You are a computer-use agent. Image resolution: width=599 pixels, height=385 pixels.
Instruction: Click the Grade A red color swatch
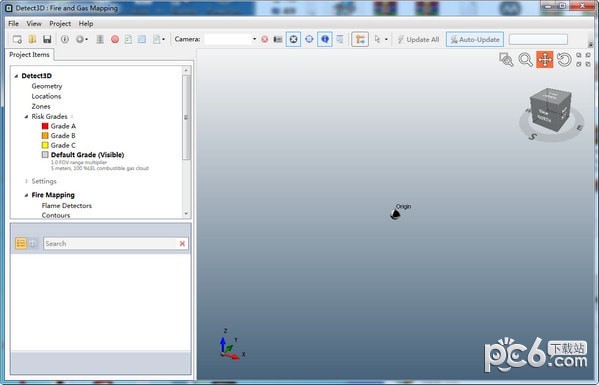point(45,126)
